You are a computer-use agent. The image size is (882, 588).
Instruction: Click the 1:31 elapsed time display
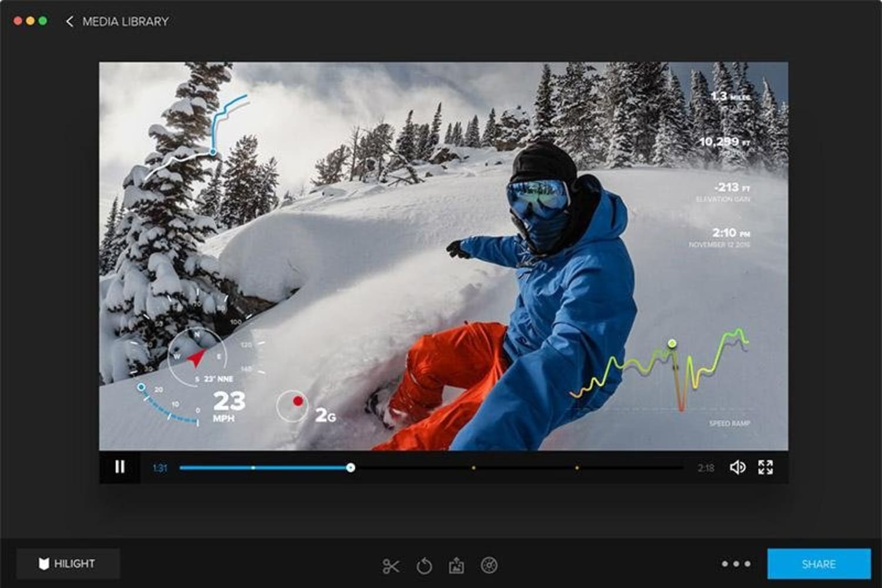(159, 467)
